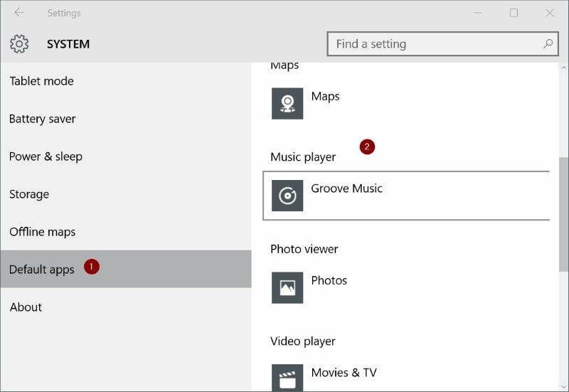This screenshot has height=392, width=569.
Task: Click the back arrow in title bar
Action: [x=19, y=13]
